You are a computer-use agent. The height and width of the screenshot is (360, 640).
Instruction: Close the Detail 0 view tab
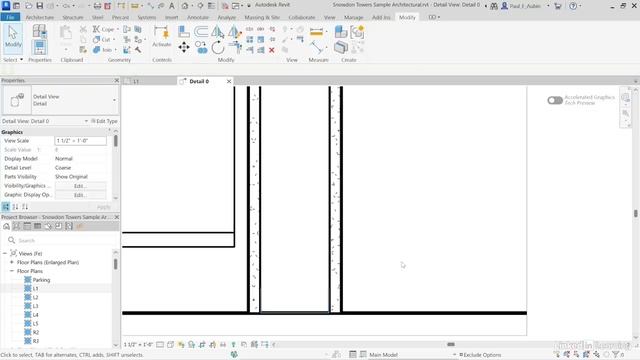point(229,81)
